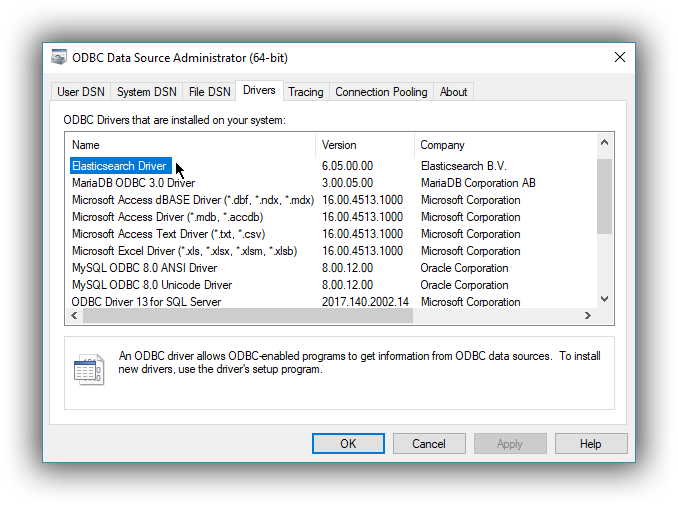Sort drivers by the Name column header
Image resolution: width=678 pixels, height=505 pixels.
(x=190, y=145)
